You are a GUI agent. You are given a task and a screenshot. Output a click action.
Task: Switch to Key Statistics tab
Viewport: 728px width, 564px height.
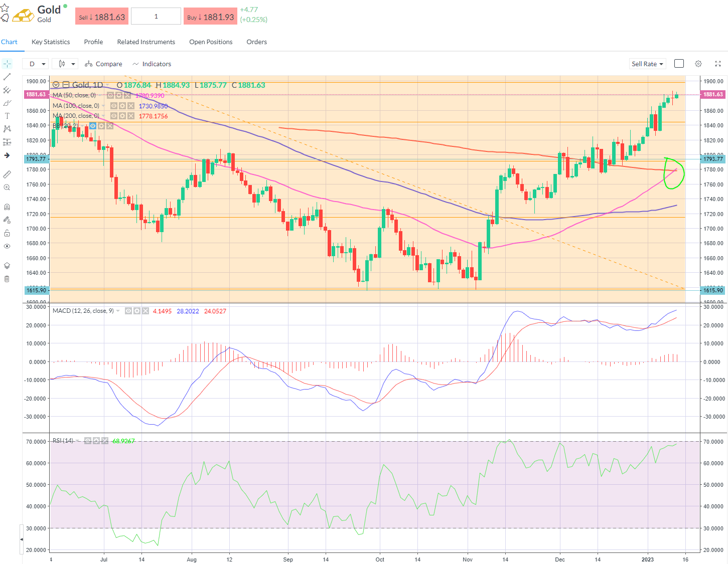51,42
